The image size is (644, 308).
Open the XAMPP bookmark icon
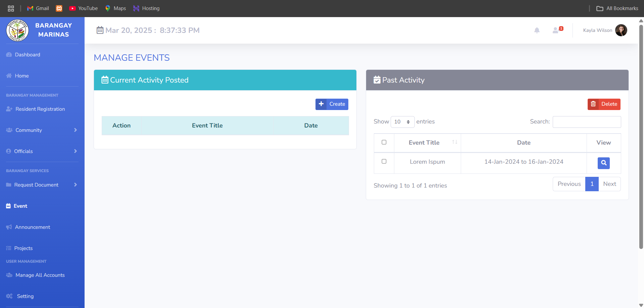(59, 8)
